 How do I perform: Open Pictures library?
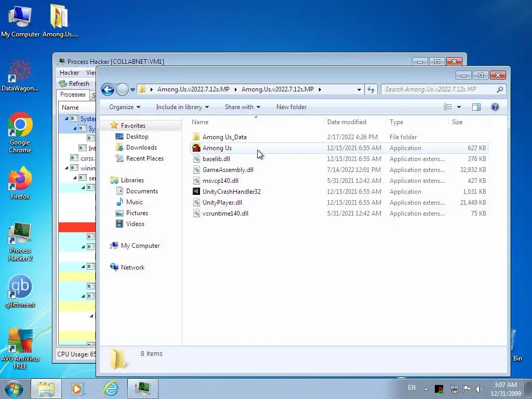point(137,212)
